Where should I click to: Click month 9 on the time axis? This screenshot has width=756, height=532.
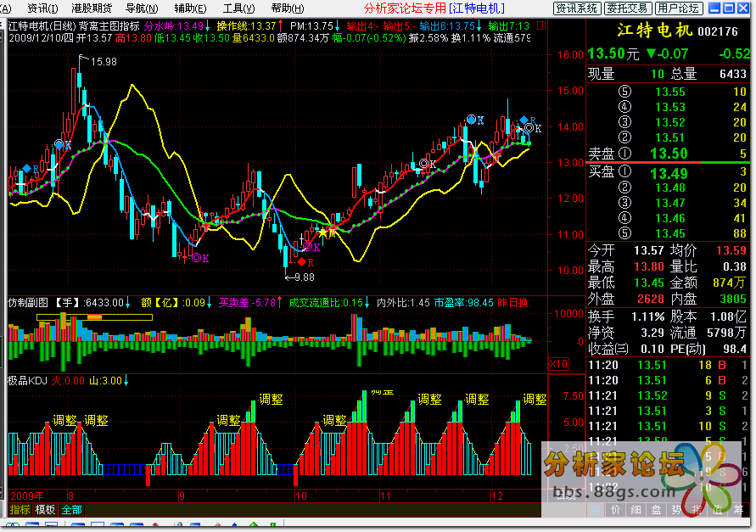click(182, 496)
